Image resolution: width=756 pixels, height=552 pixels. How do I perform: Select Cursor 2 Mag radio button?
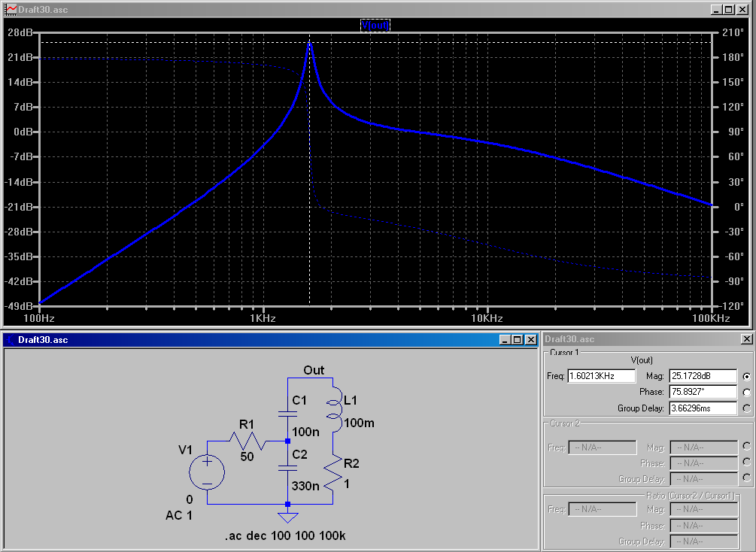click(x=747, y=447)
